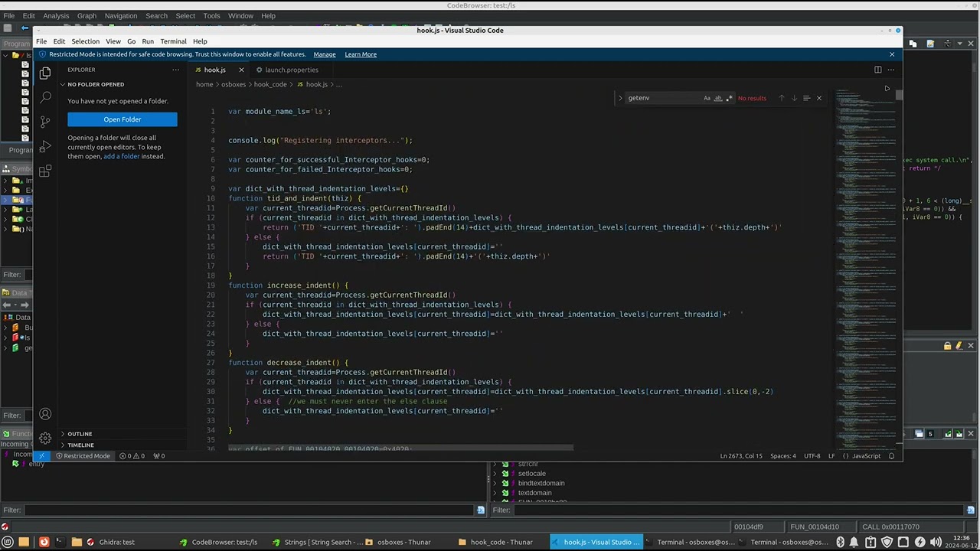Expand the OUTLINE section
Image resolution: width=980 pixels, height=551 pixels.
point(80,434)
